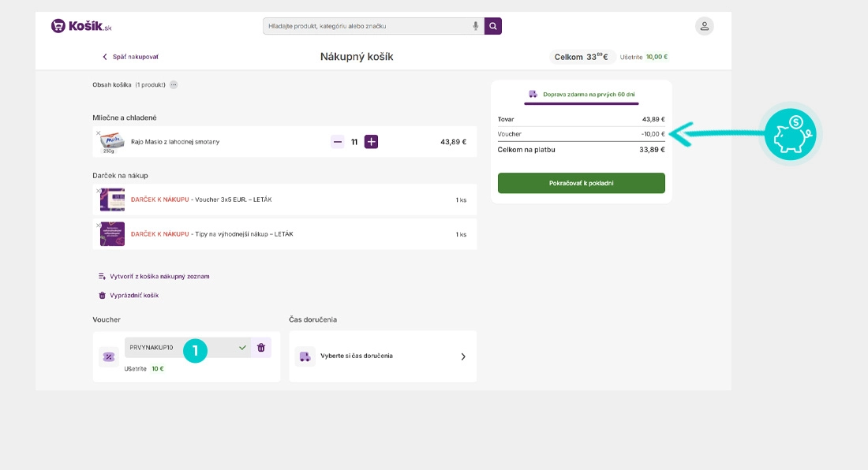Remove Rajo Maslo using its small x
This screenshot has width=868, height=470.
(99, 132)
